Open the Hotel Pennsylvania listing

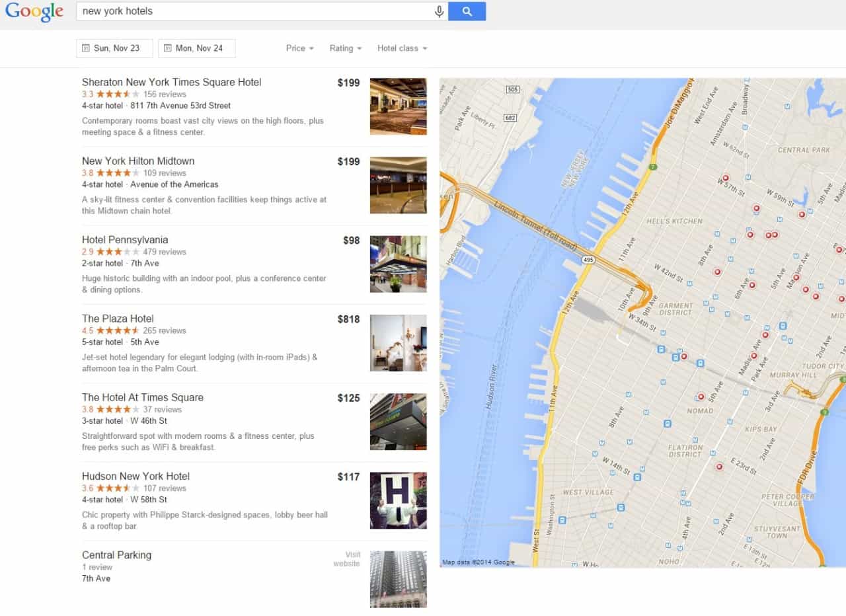click(x=125, y=239)
